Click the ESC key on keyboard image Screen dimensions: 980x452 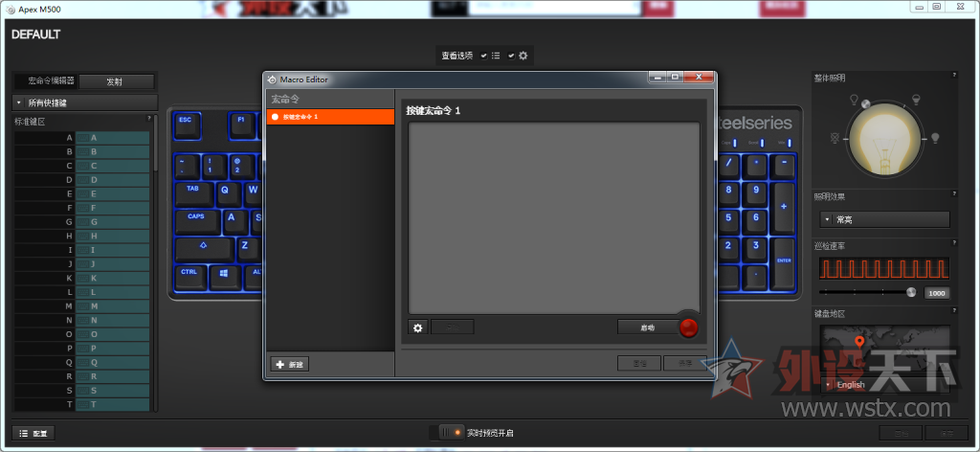coord(187,125)
